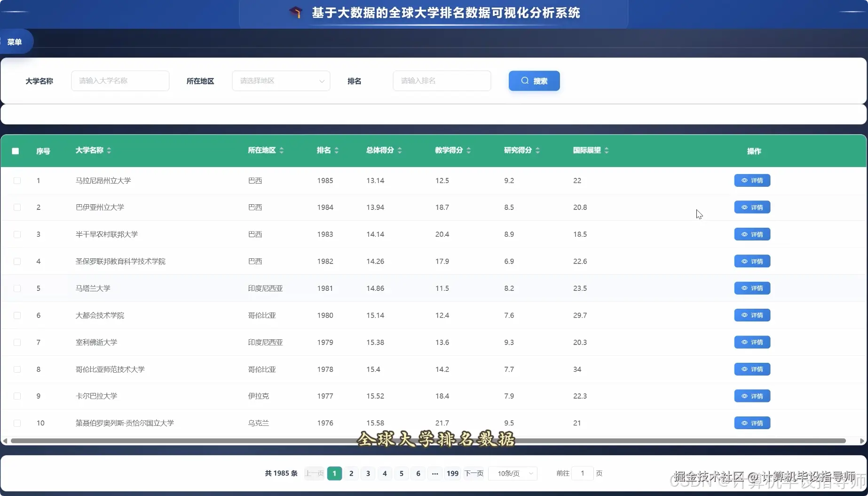Check the row checkbox for 卡尔巴拉大学

pos(17,396)
